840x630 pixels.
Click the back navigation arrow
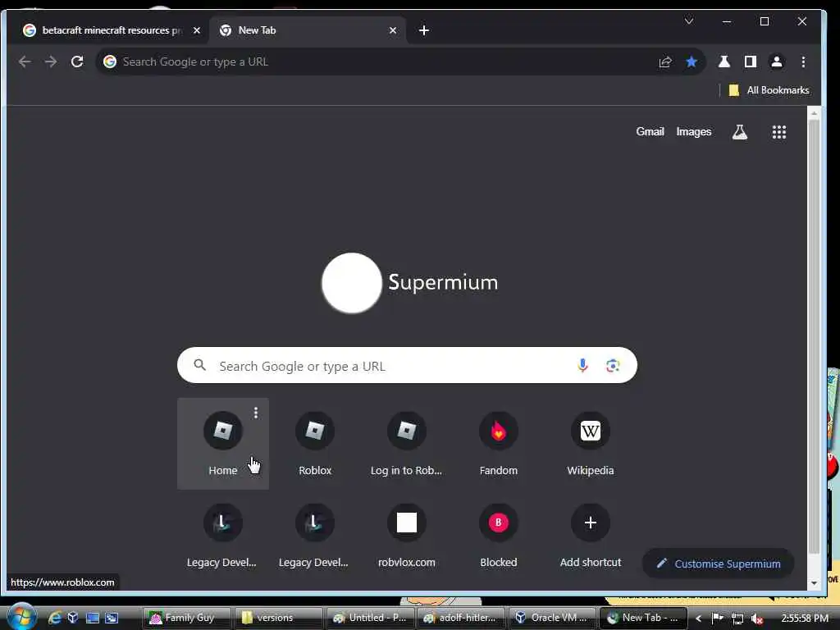[25, 62]
